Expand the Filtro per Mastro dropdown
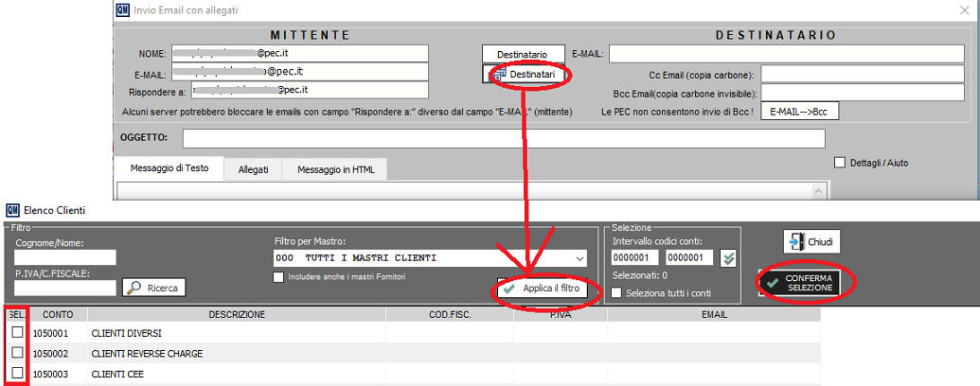Image resolution: width=980 pixels, height=386 pixels. click(x=579, y=258)
